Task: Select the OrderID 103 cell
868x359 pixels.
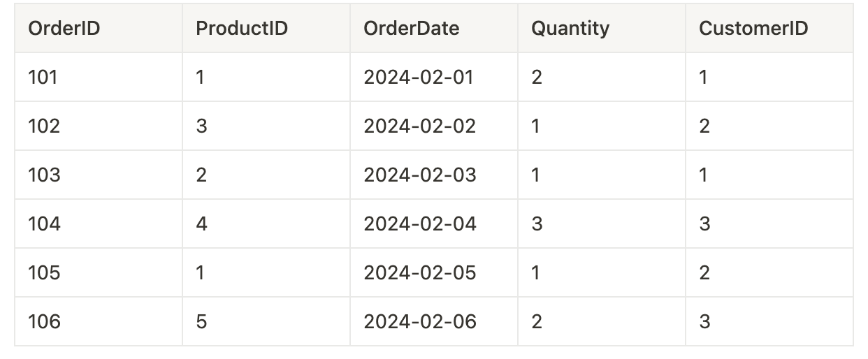Action: point(99,175)
